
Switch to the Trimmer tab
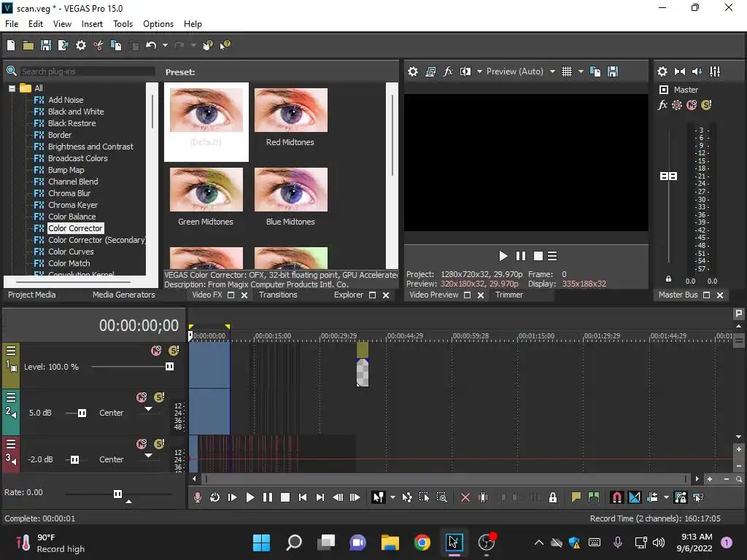[x=509, y=295]
